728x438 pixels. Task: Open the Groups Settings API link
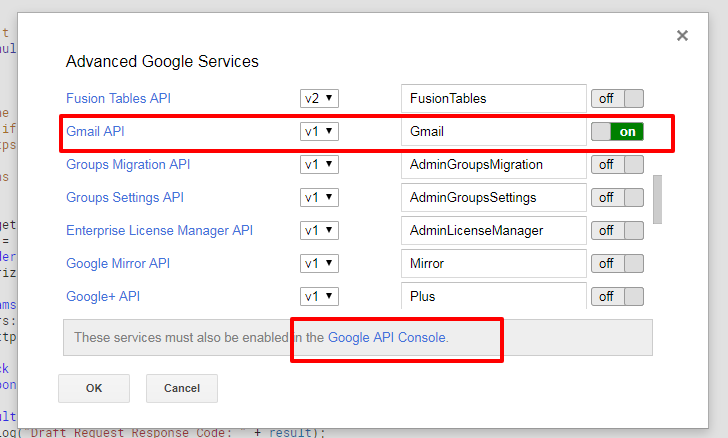coord(125,197)
